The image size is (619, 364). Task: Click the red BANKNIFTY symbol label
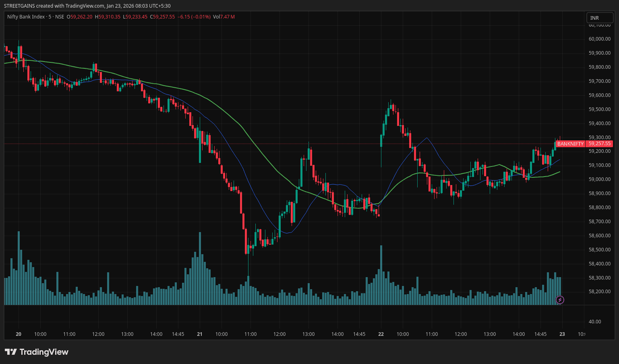pyautogui.click(x=570, y=144)
